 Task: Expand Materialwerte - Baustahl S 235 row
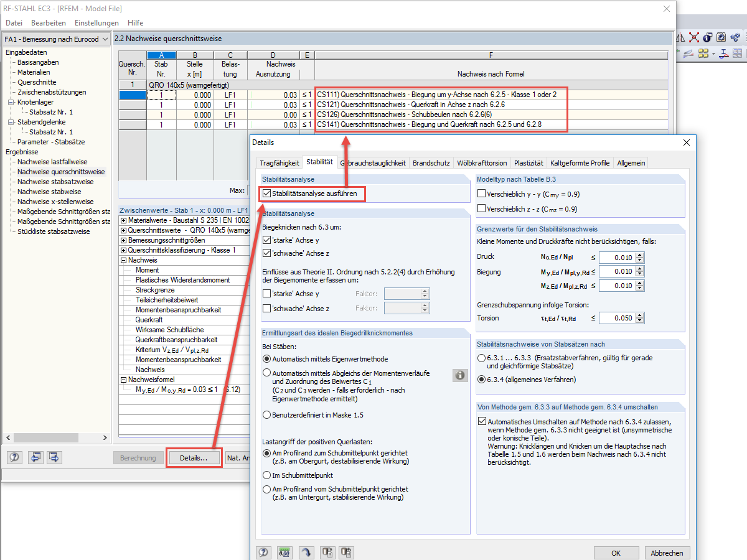click(123, 220)
